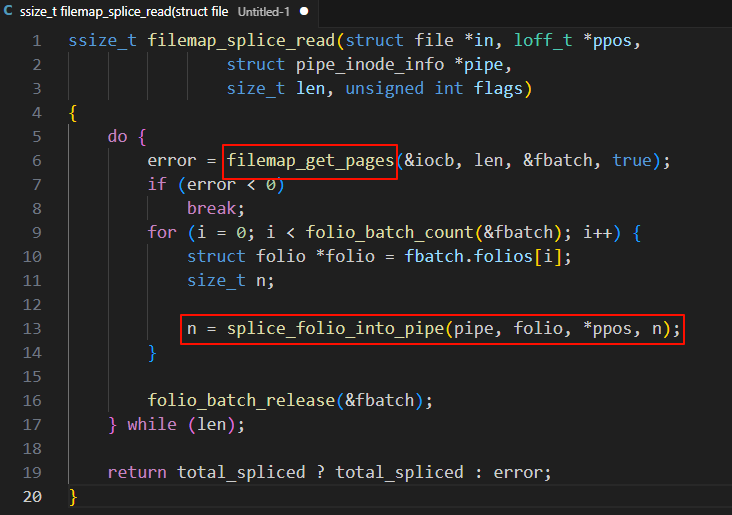Click the opening brace on line 4

tap(73, 113)
